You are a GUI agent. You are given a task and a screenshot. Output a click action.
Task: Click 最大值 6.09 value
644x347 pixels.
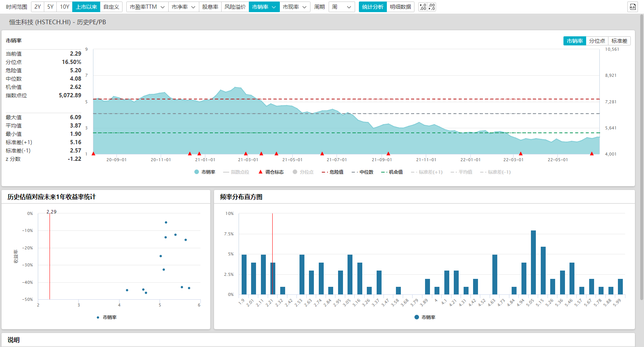(x=76, y=117)
